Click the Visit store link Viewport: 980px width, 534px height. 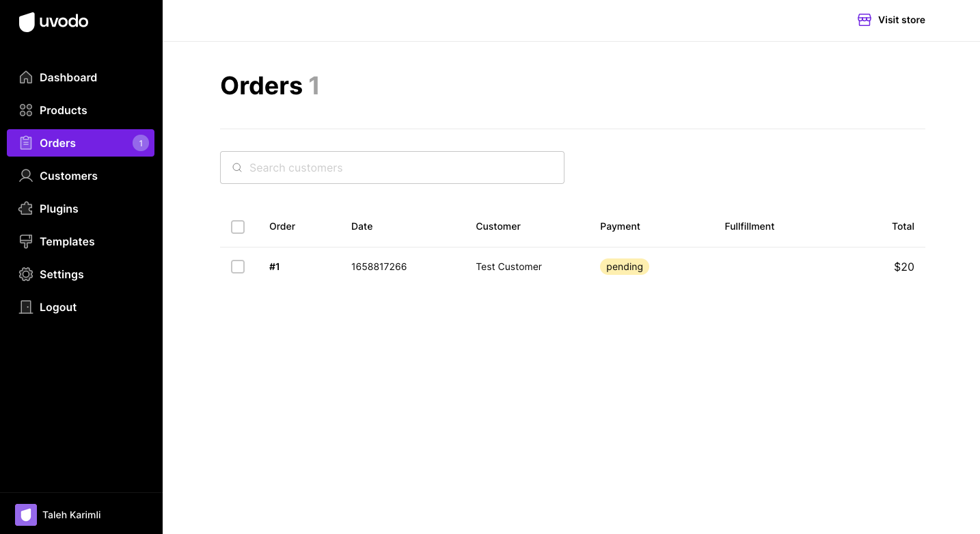[891, 20]
